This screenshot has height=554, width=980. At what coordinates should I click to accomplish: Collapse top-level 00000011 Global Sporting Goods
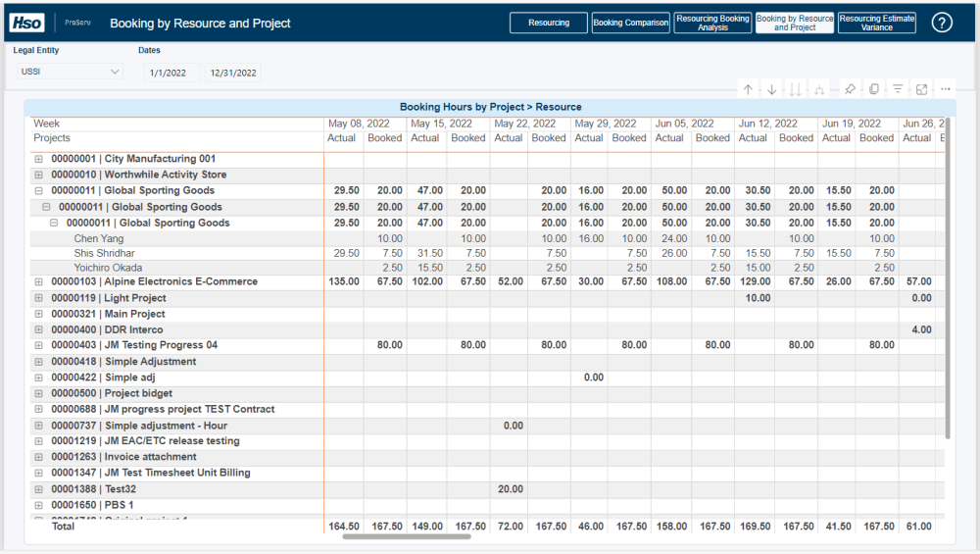coord(39,190)
